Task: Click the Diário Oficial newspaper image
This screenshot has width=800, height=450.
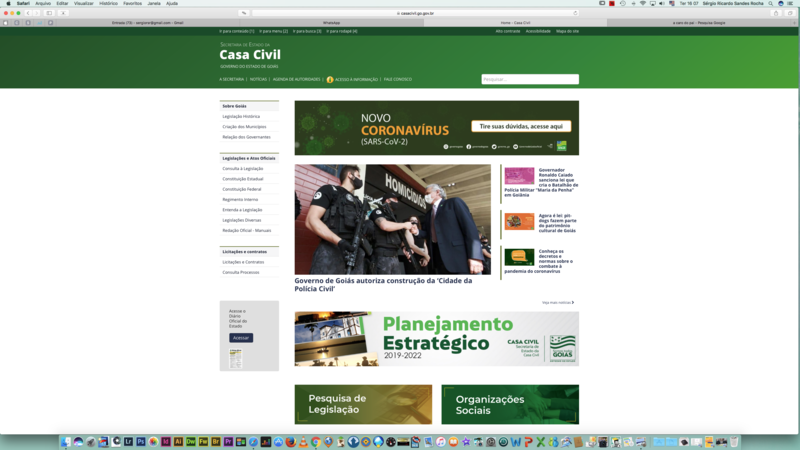Action: [x=236, y=358]
